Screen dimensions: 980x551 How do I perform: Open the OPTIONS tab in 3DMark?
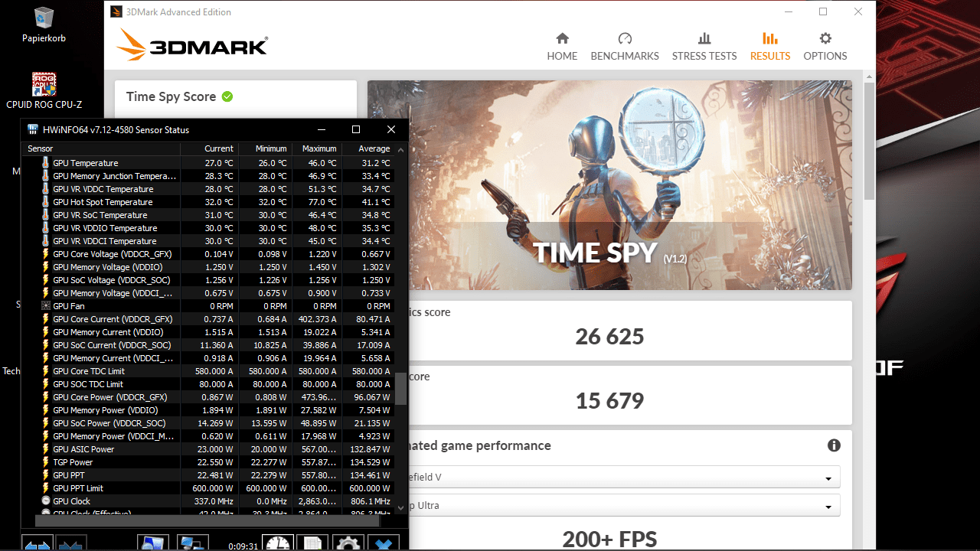[x=825, y=47]
